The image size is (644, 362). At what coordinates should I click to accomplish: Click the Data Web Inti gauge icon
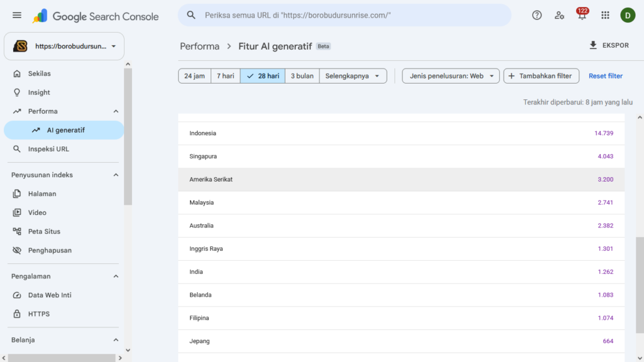point(17,295)
